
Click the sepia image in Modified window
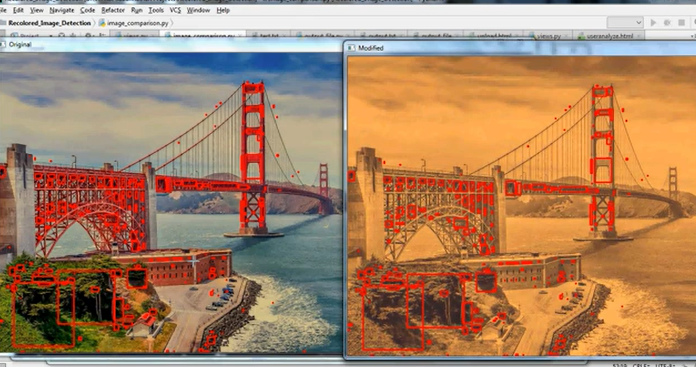click(522, 205)
